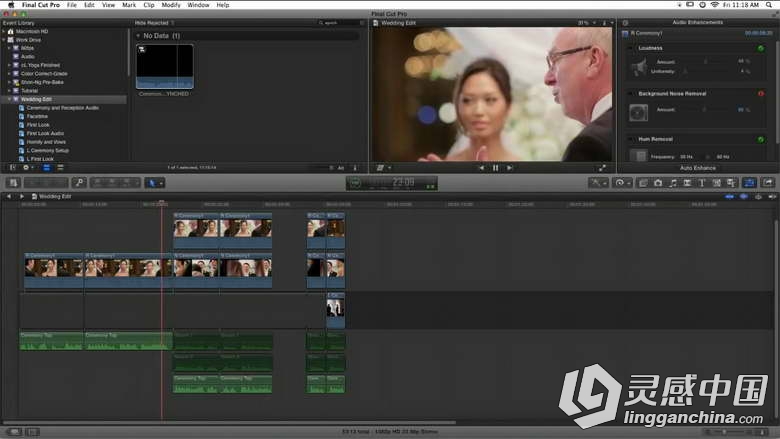Open the photos browser camera icon
This screenshot has width=780, height=439.
658,183
